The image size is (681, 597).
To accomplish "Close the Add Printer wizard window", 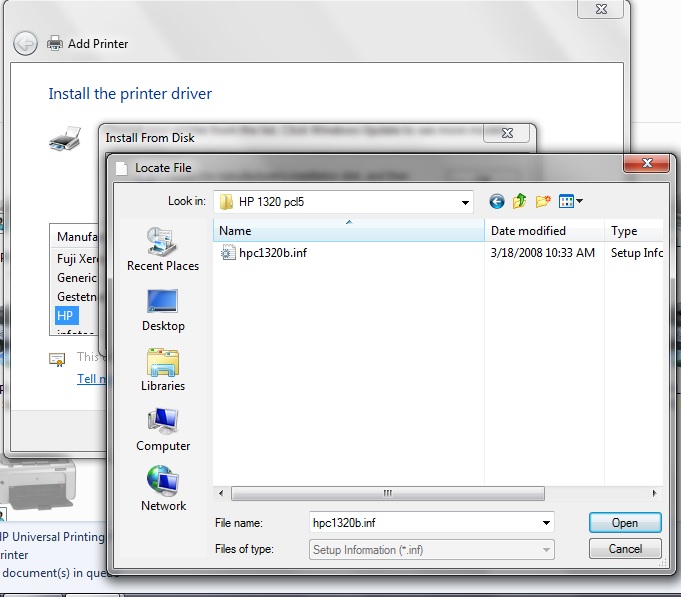I will 601,9.
